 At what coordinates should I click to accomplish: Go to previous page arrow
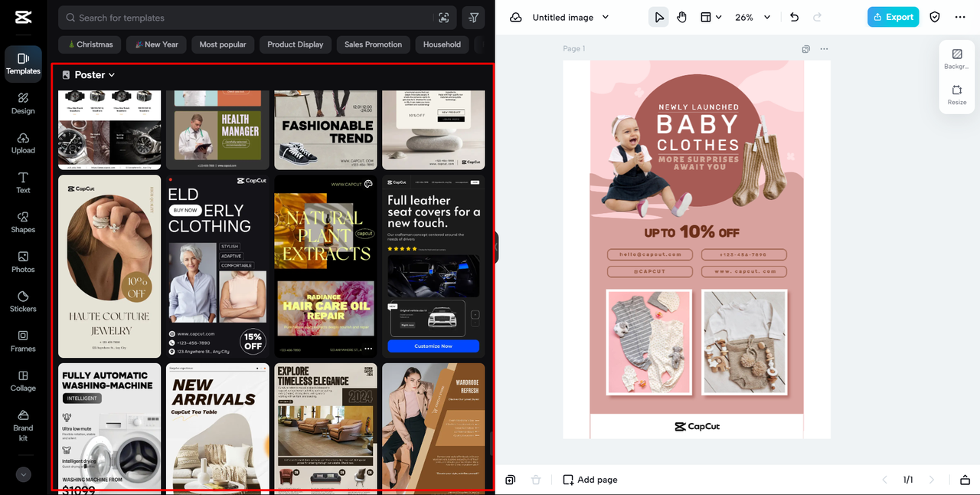(x=885, y=480)
